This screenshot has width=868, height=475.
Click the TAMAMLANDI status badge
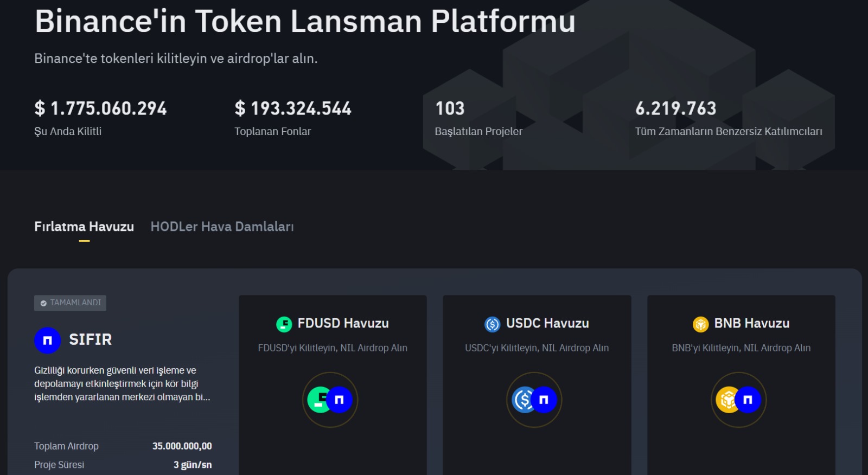70,303
